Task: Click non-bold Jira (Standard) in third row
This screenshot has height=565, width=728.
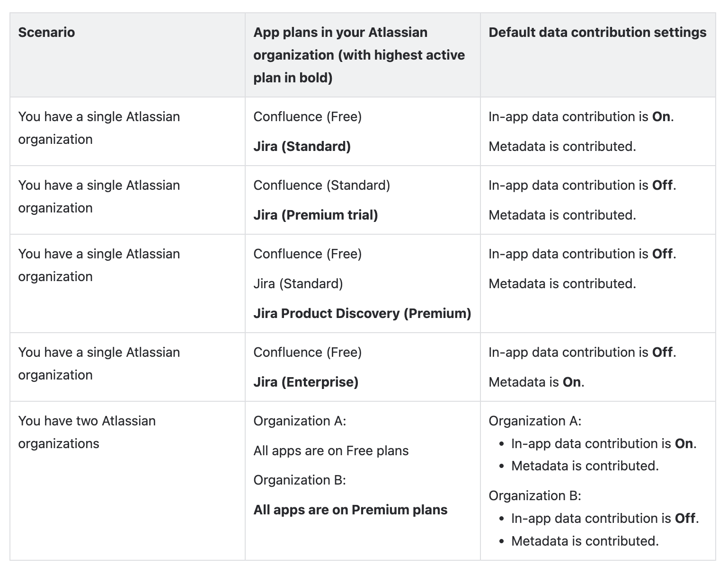Action: point(298,283)
